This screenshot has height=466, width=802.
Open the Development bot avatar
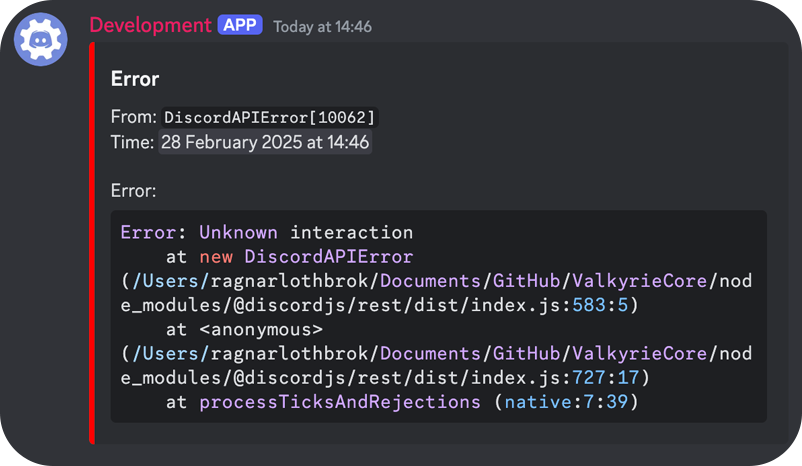pos(40,39)
